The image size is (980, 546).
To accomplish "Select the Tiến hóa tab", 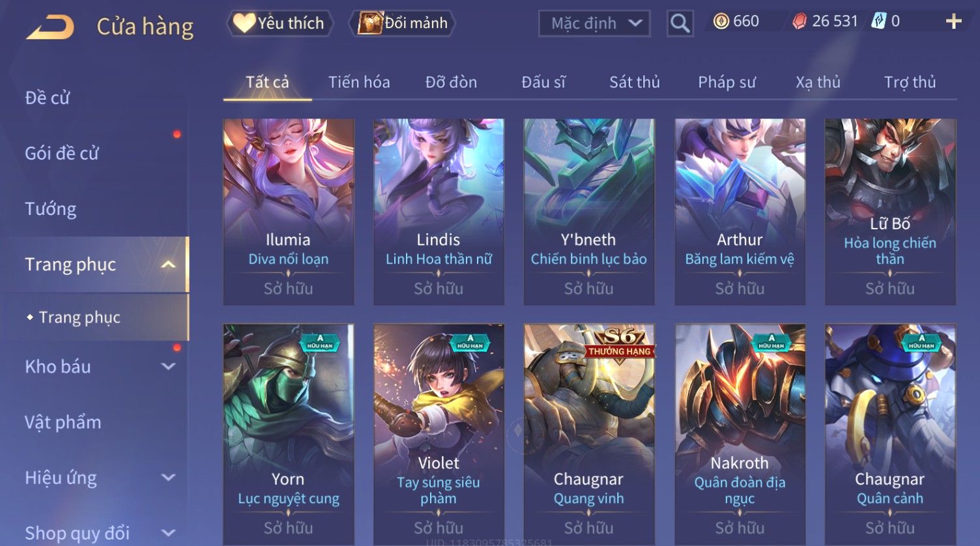I will [x=359, y=82].
